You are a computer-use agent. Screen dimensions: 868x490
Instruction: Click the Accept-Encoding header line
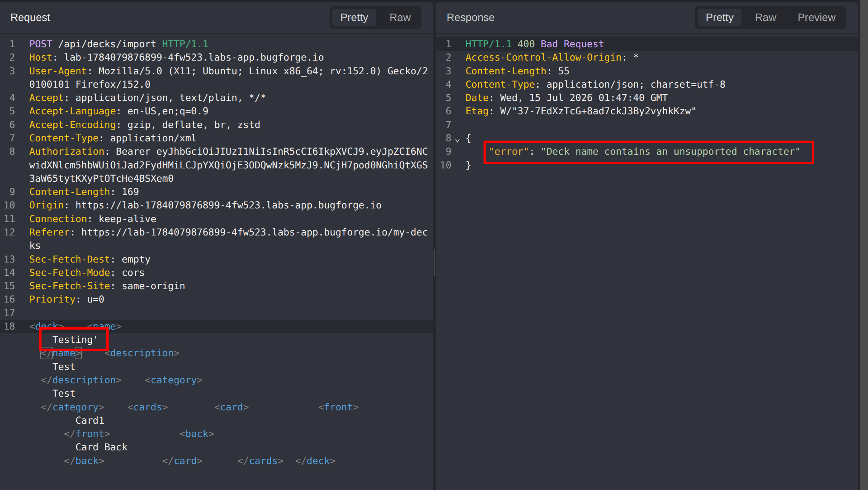pos(145,125)
